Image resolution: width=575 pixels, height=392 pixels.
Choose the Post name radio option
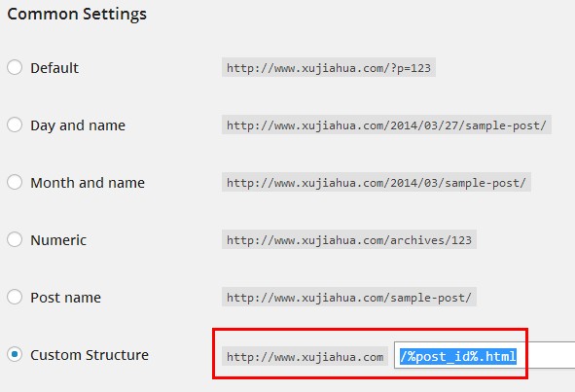point(15,297)
